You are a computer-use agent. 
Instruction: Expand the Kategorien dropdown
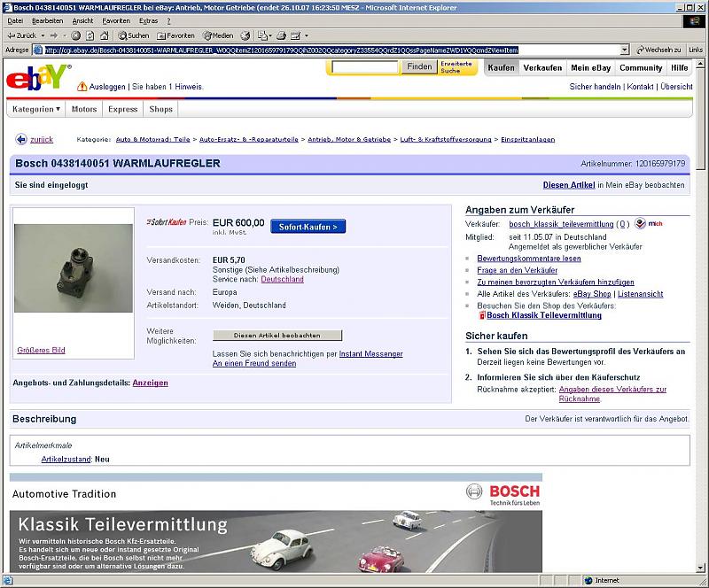point(36,109)
